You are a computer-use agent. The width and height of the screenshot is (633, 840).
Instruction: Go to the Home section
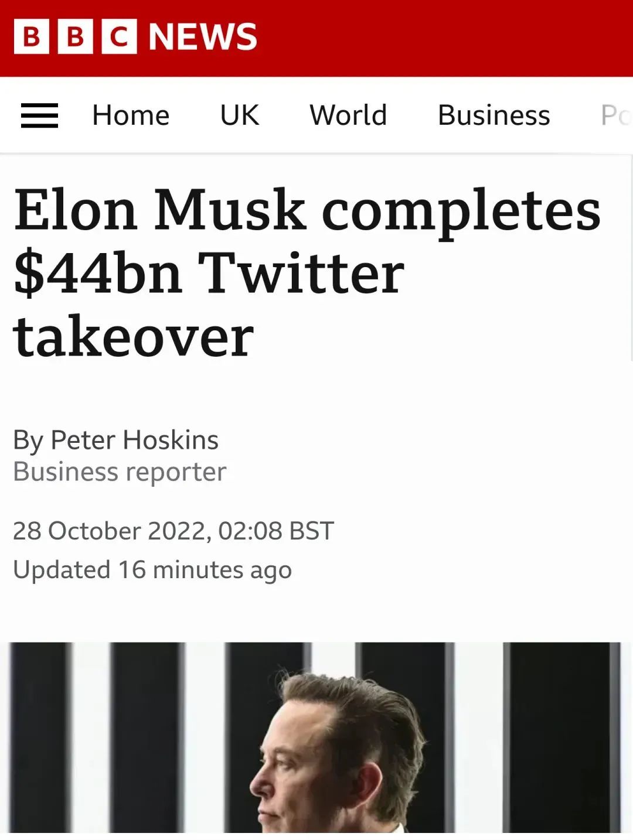[x=131, y=115]
